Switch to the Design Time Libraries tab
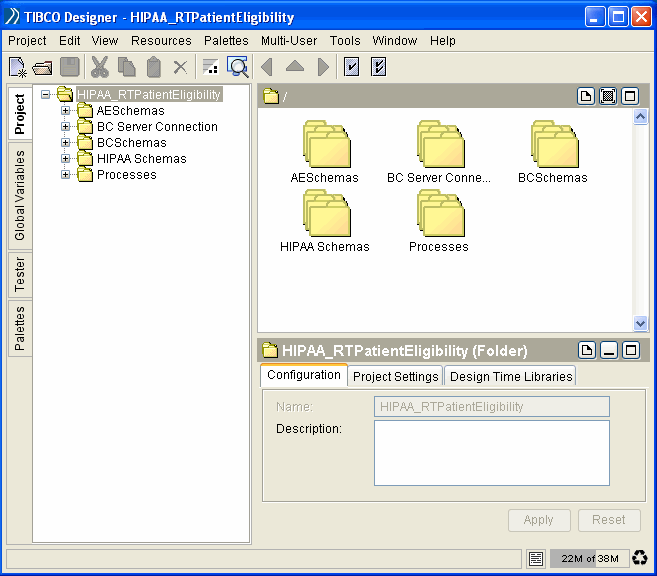 click(x=511, y=376)
